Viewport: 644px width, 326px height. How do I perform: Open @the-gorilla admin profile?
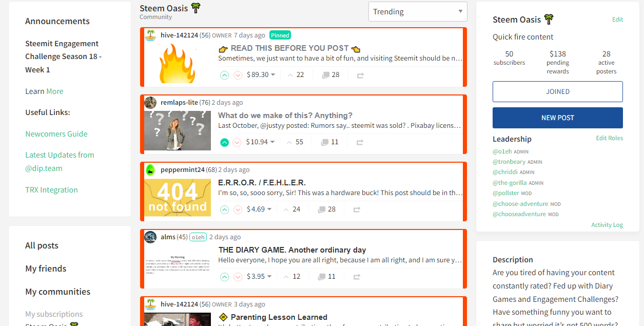tap(510, 183)
